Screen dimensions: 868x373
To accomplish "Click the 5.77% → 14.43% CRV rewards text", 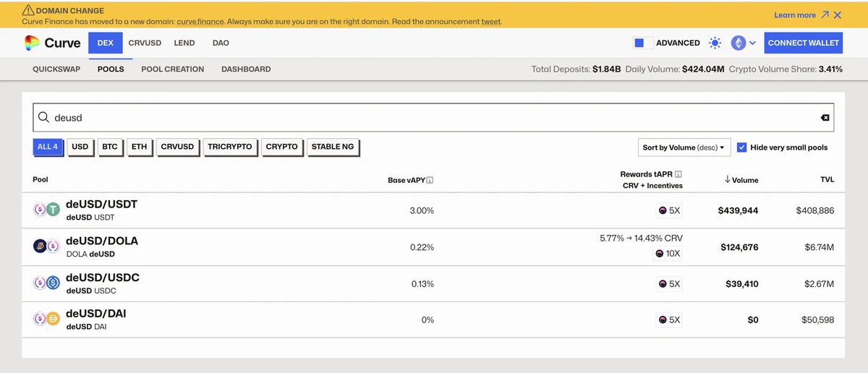I will click(x=641, y=238).
